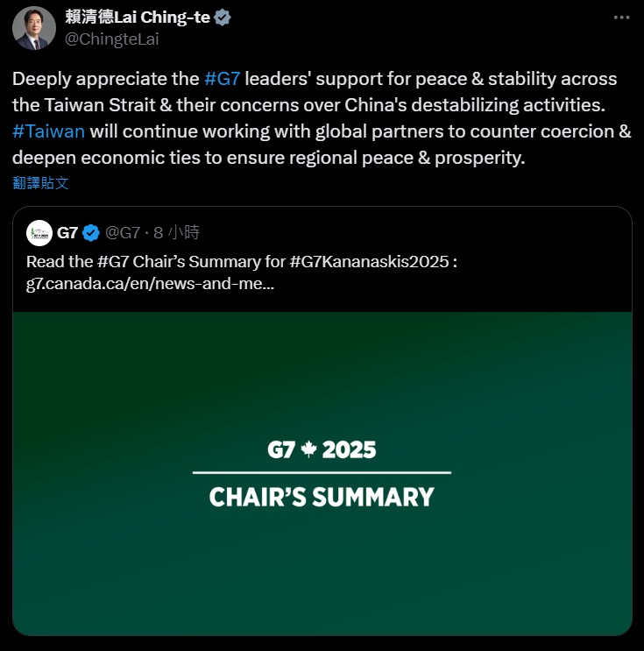The width and height of the screenshot is (644, 651).
Task: Open the @G7 handle in quoted post
Action: click(x=124, y=233)
